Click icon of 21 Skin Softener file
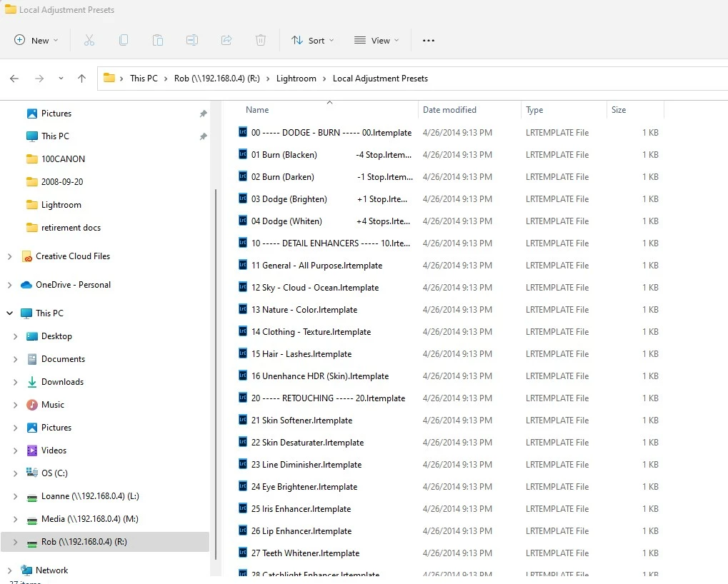Image resolution: width=728 pixels, height=584 pixels. coord(243,420)
